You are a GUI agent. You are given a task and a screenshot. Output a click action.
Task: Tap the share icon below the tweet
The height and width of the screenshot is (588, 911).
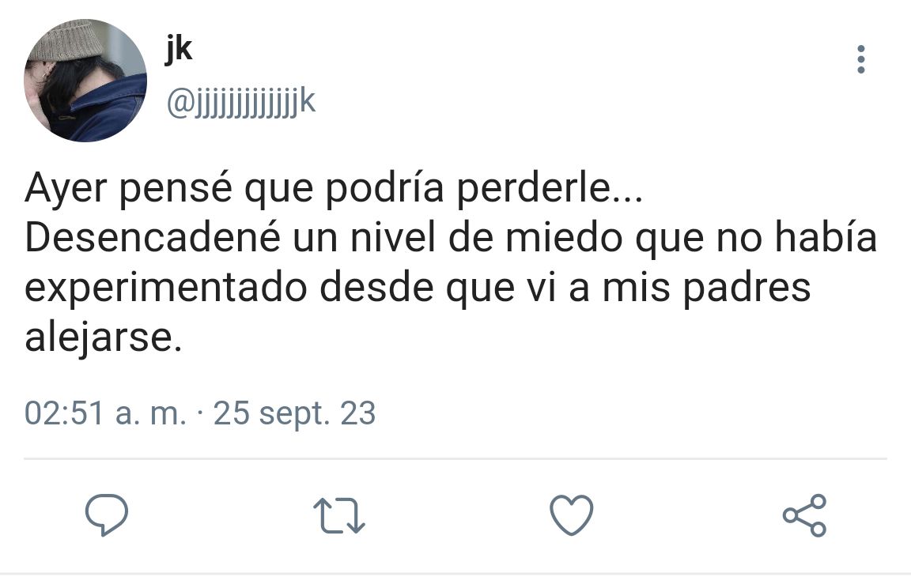(805, 514)
